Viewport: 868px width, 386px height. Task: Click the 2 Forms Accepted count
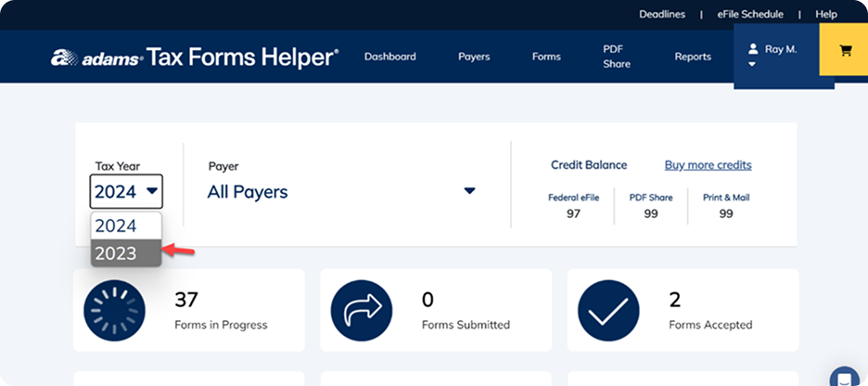(x=675, y=300)
